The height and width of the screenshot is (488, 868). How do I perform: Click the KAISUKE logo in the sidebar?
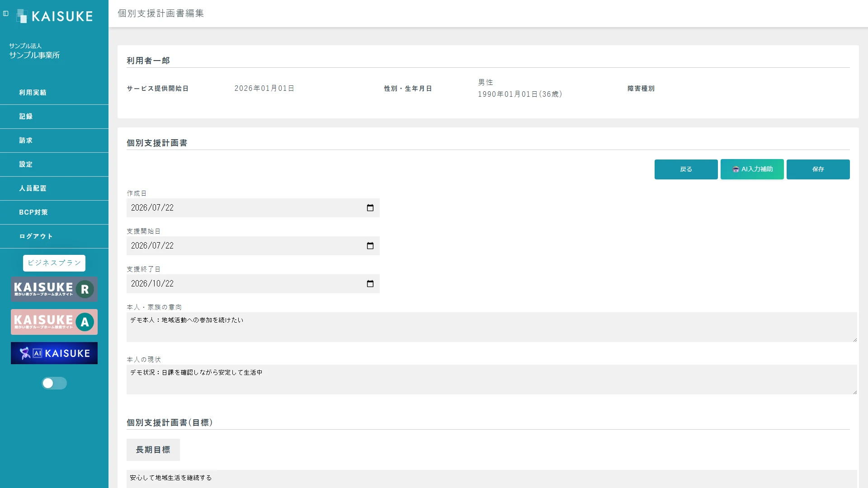coord(54,16)
